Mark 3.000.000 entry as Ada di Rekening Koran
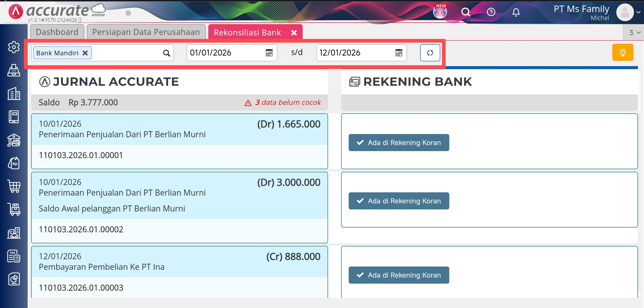 pyautogui.click(x=399, y=201)
